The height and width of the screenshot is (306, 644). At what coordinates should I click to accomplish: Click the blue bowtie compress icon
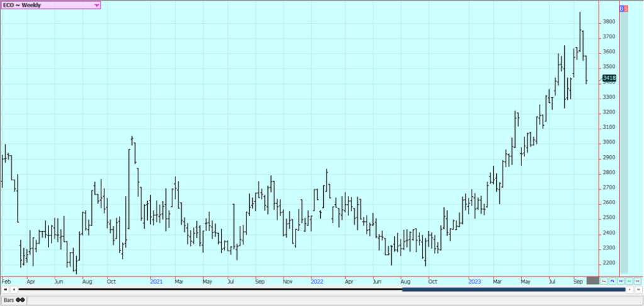[621, 281]
